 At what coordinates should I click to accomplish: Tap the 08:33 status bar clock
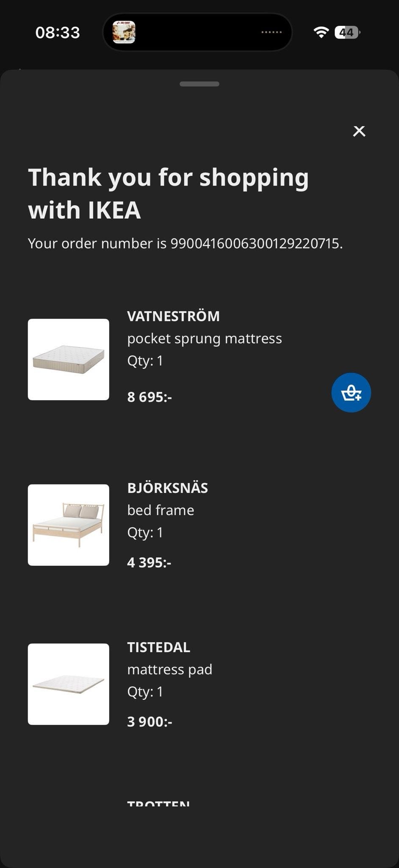[58, 33]
